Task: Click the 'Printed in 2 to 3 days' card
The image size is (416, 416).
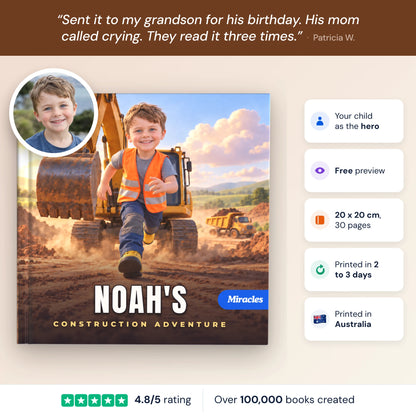Action: 354,269
